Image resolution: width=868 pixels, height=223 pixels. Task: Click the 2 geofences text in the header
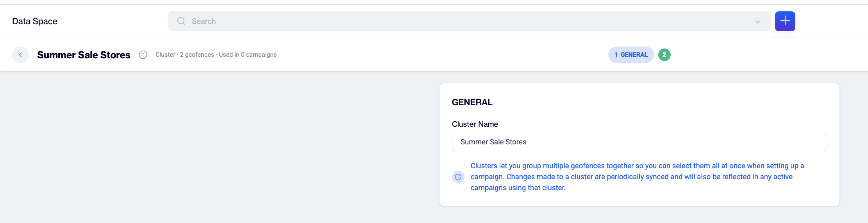pyautogui.click(x=197, y=55)
